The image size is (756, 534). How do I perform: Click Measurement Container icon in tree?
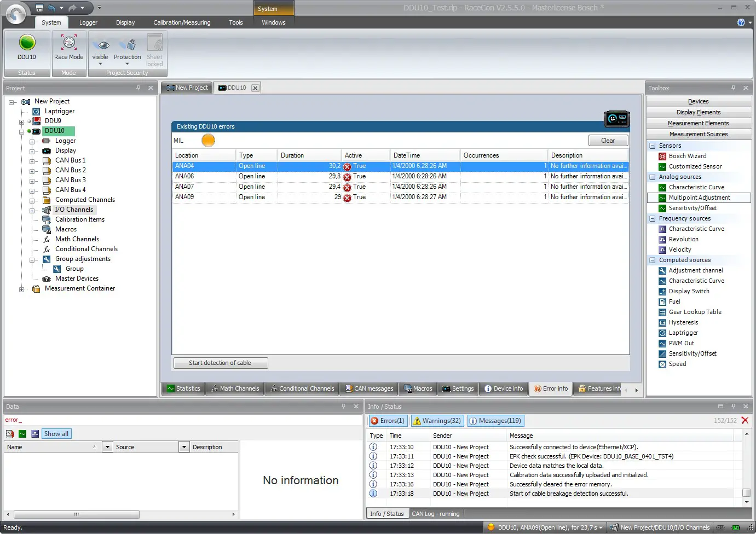click(36, 288)
